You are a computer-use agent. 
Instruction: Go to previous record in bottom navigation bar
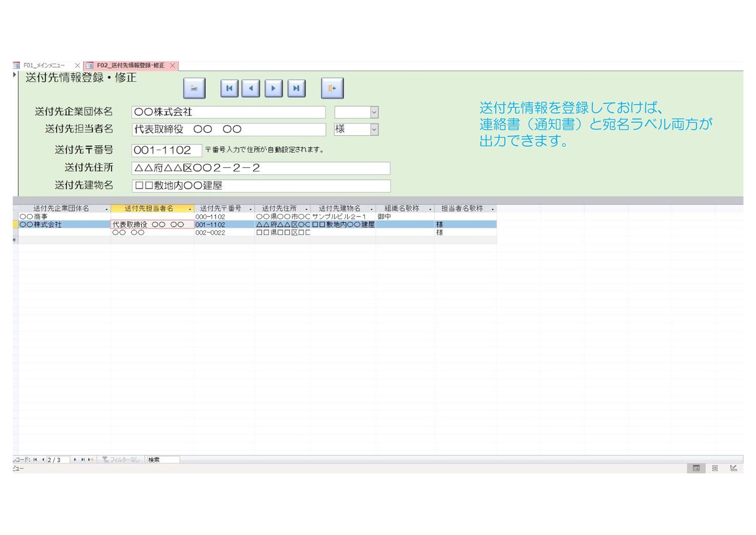[43, 459]
